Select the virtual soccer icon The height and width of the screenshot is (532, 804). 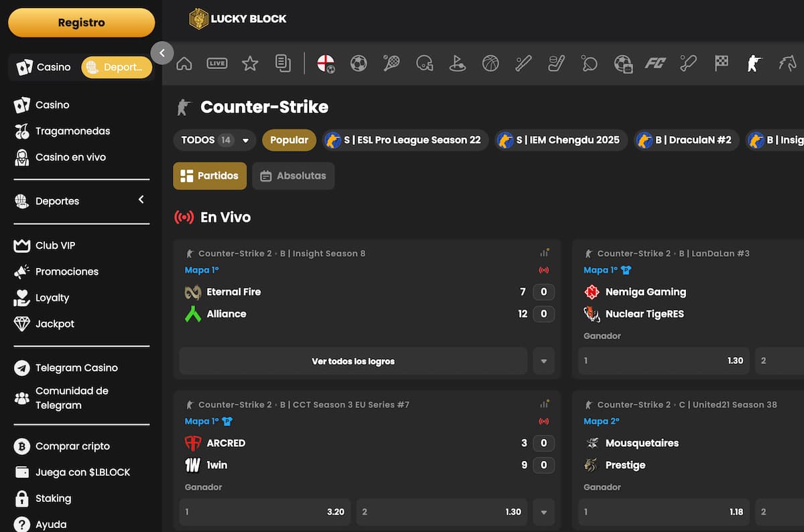point(623,64)
